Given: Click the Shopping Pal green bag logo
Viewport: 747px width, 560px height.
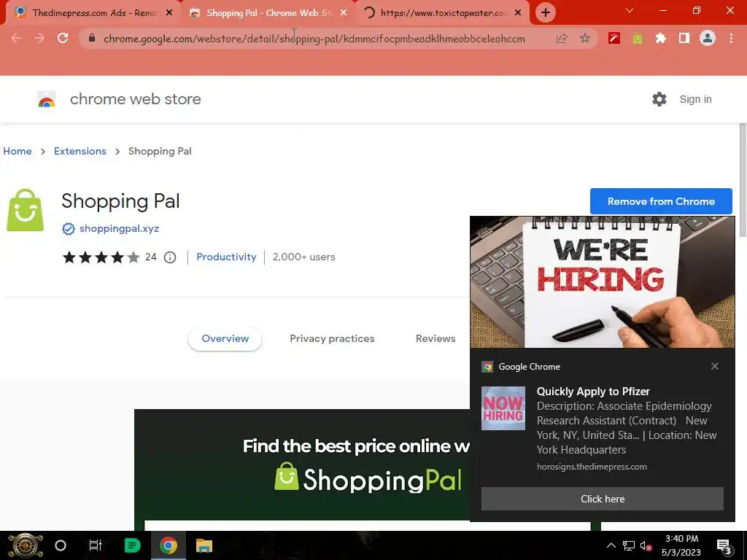Looking at the screenshot, I should [26, 210].
